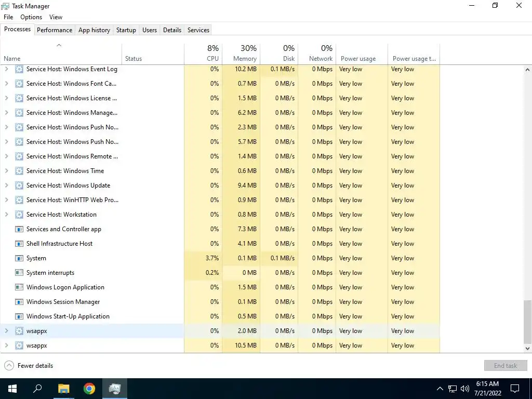
Task: Click the Task Manager title bar icon
Action: [x=5, y=6]
